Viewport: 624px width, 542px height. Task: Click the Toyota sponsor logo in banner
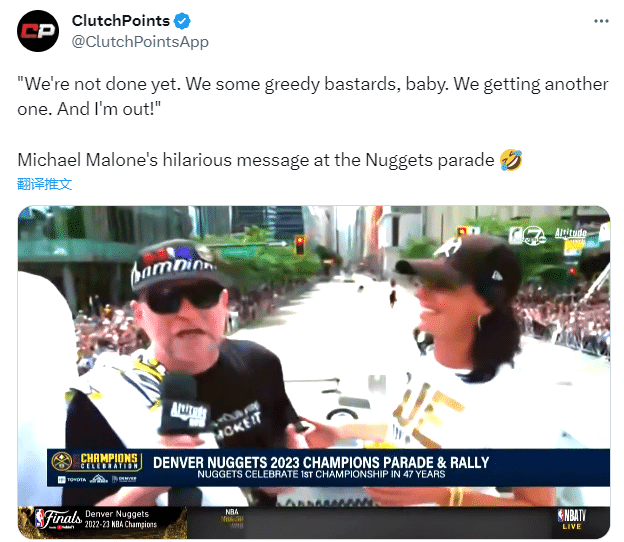tap(72, 480)
